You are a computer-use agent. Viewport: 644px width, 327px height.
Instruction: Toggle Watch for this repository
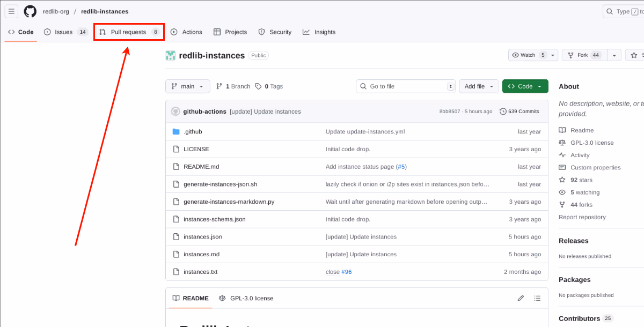(x=529, y=55)
